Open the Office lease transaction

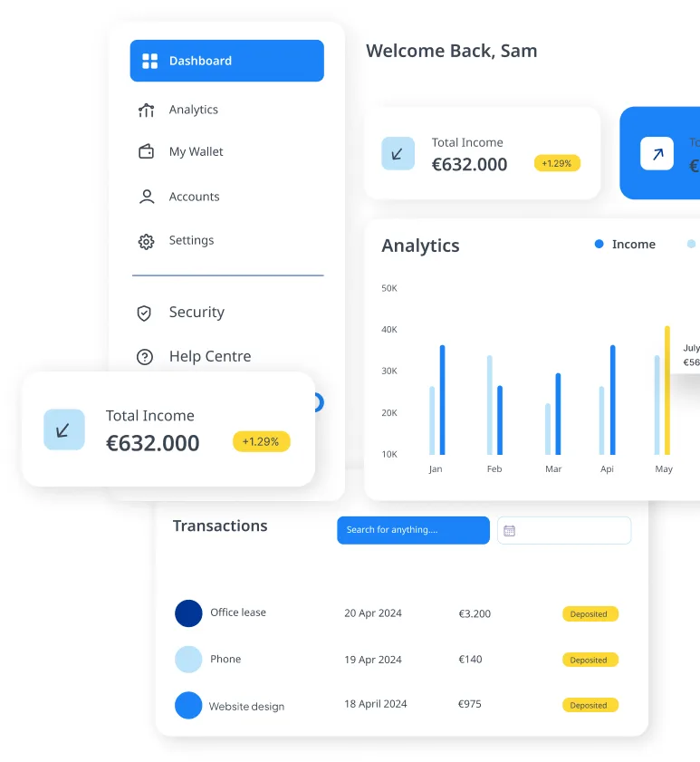coord(238,612)
